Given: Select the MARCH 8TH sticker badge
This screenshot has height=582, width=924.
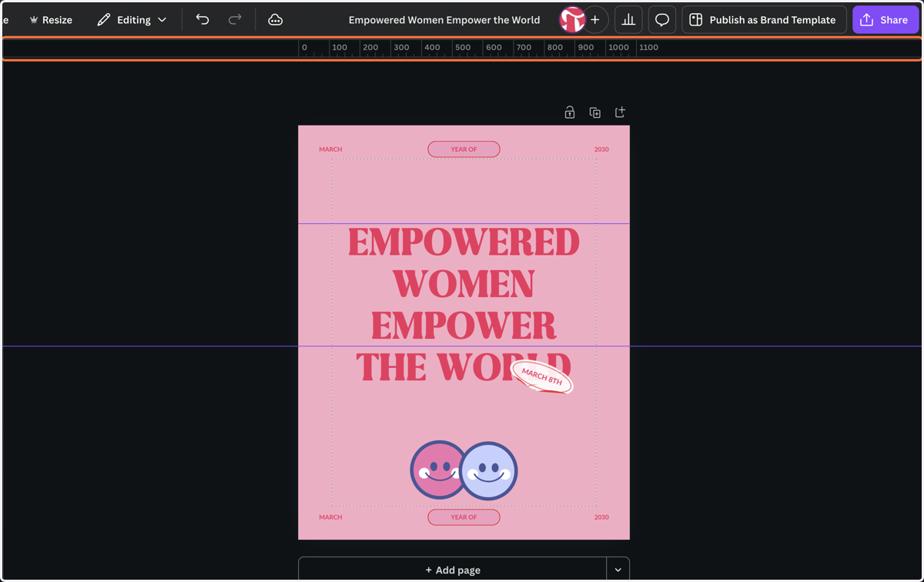Looking at the screenshot, I should (x=542, y=376).
